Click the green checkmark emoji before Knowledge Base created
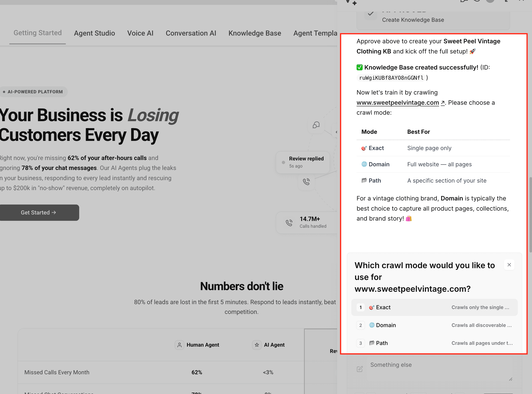This screenshot has height=394, width=532. pyautogui.click(x=359, y=67)
